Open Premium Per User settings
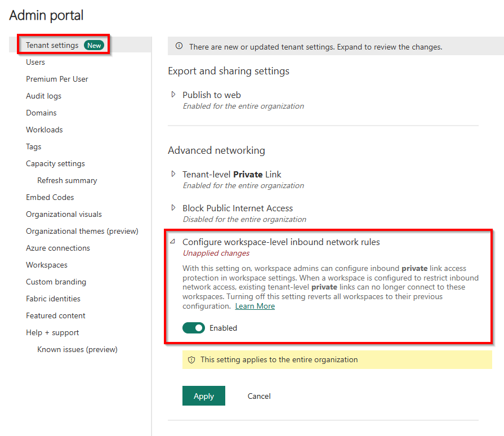The height and width of the screenshot is (436, 504). tap(57, 79)
